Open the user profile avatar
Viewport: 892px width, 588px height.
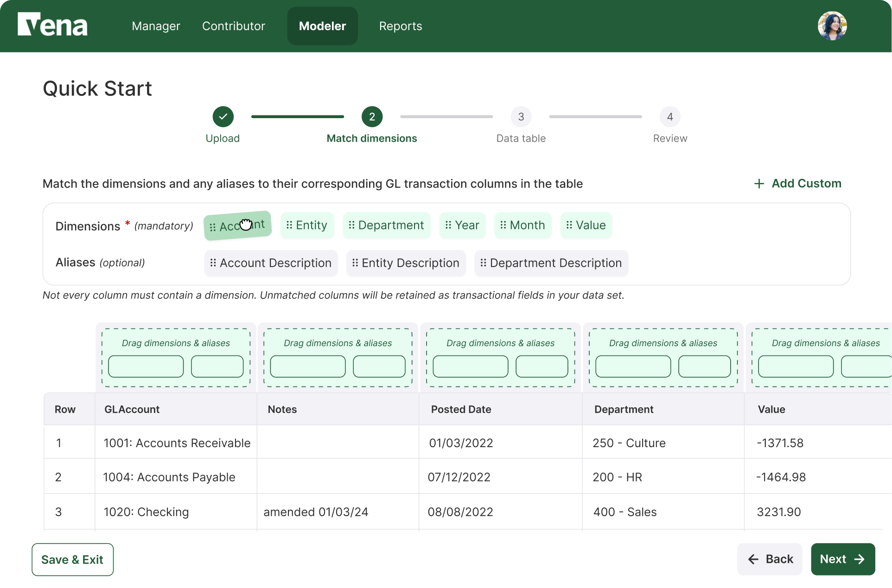(832, 26)
